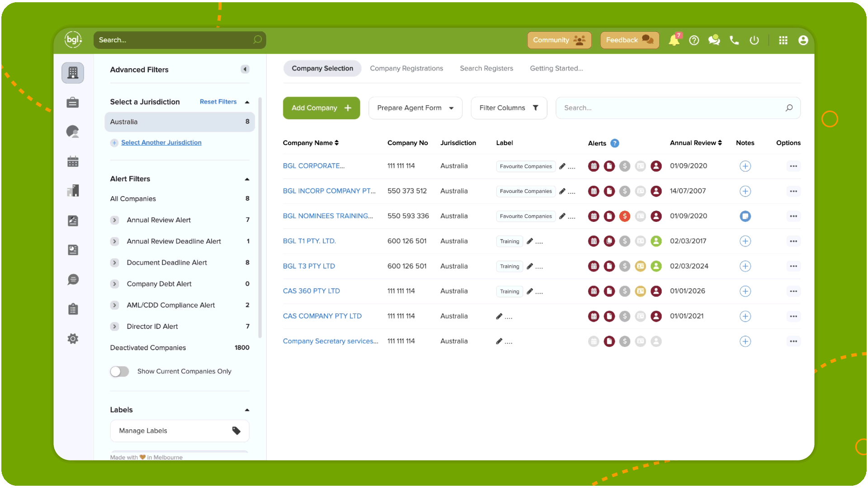Click AML compliance alert icon for BGL T3 PTY LTD

pos(641,266)
